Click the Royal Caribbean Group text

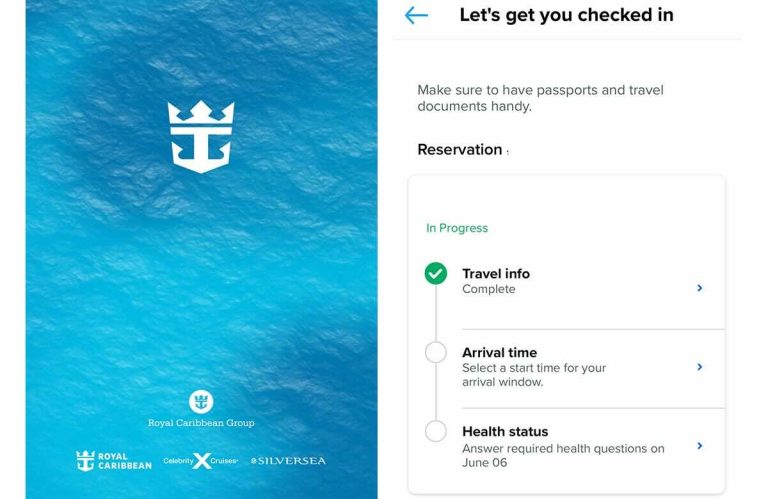coord(201,423)
